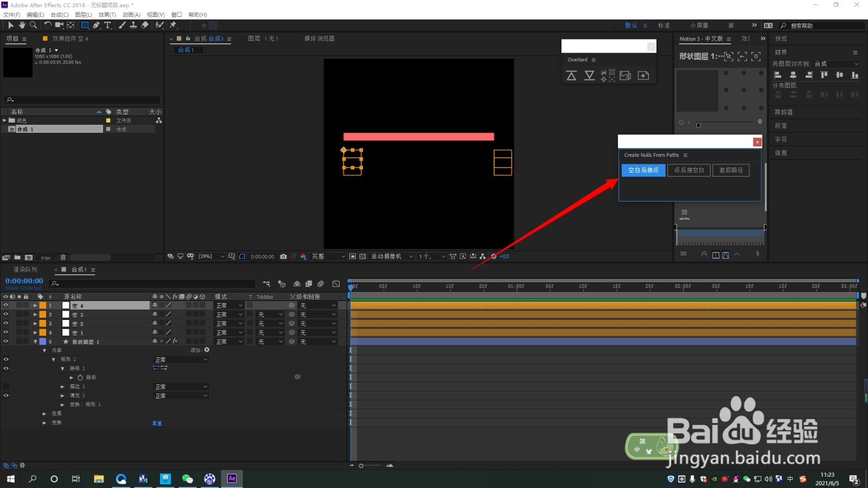Expand the 变换 transform group
The image size is (868, 488).
click(x=44, y=423)
